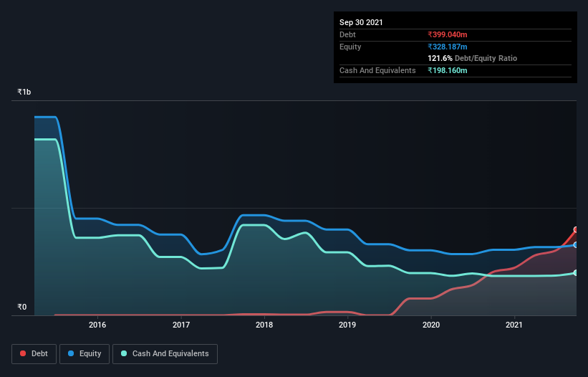Viewport: 588px width, 377px height.
Task: Click the 2020 x-axis label
Action: pyautogui.click(x=431, y=325)
